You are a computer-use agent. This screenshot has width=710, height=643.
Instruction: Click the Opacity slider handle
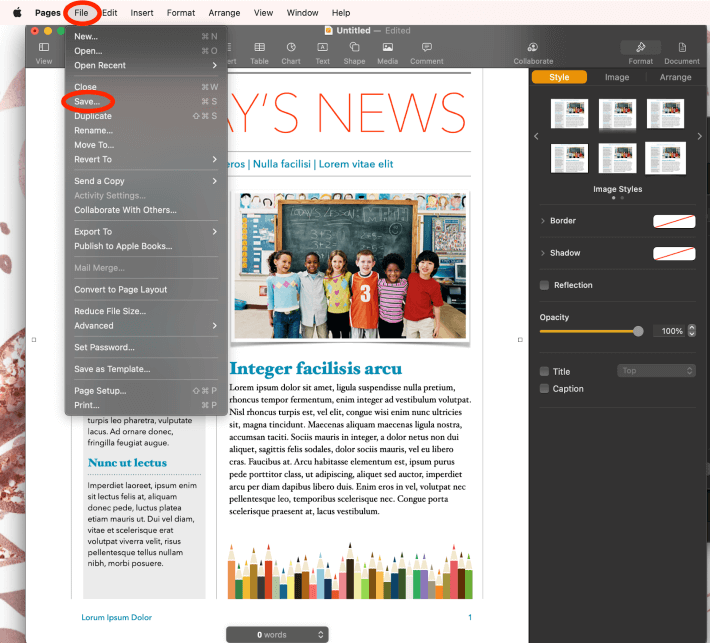[638, 331]
